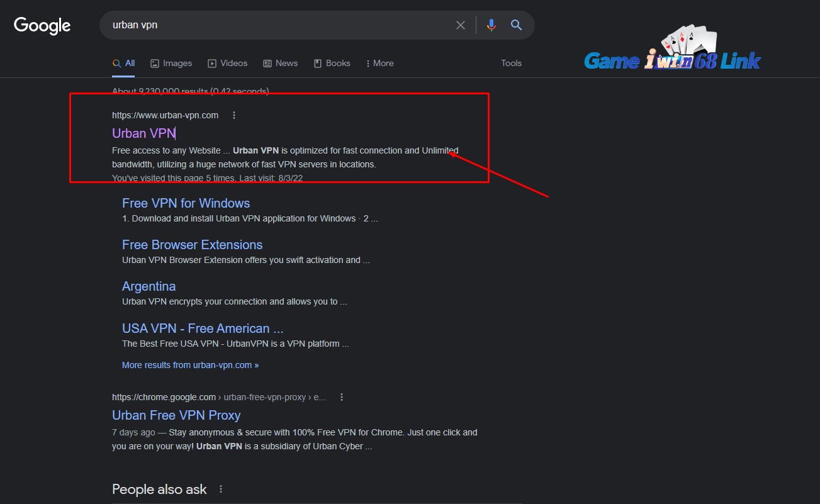Show more results from urban-vpn.com
Screen dimensions: 820x504
(190, 365)
